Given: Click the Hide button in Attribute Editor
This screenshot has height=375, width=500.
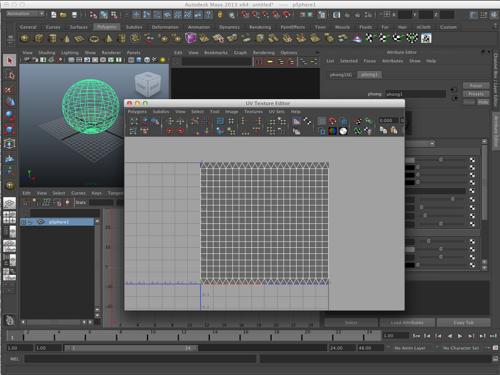Looking at the screenshot, I should (x=483, y=102).
